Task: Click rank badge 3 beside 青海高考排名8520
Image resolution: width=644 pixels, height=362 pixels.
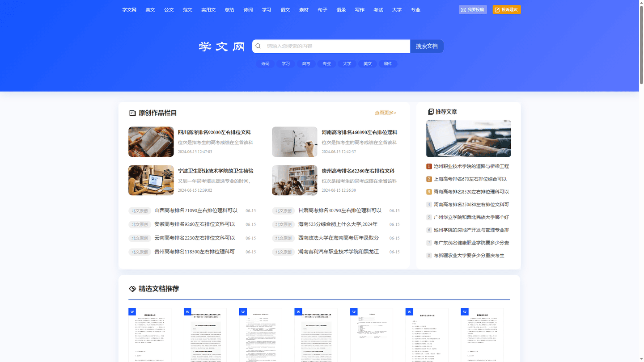Action: (x=429, y=192)
